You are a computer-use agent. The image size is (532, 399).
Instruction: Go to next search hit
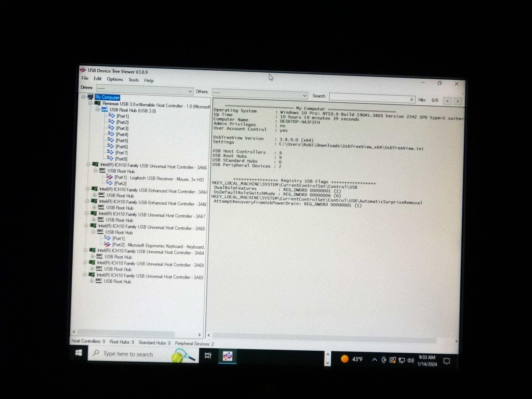[458, 101]
